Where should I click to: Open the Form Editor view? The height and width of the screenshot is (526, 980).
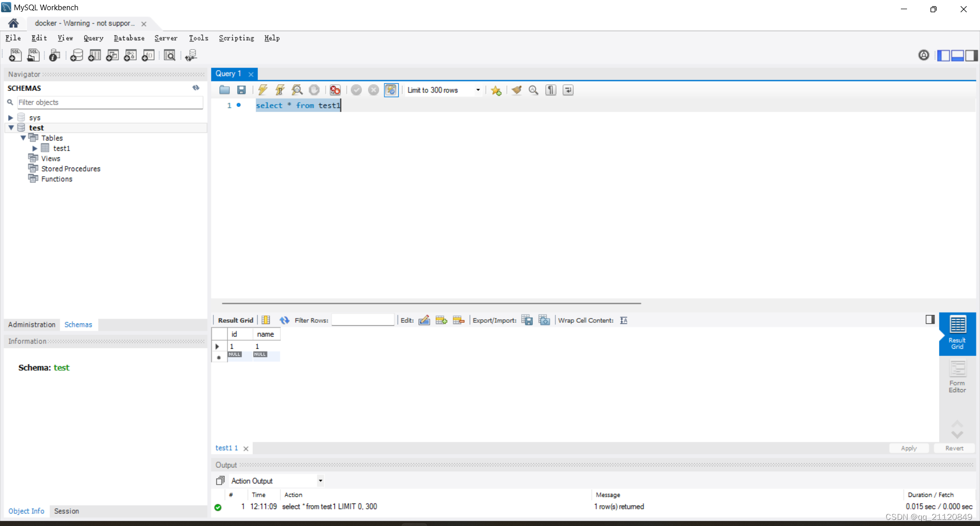(x=958, y=376)
